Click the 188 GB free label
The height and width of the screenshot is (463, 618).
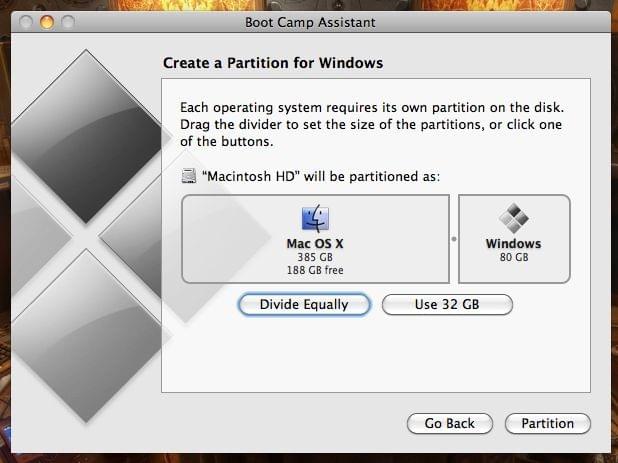pos(315,270)
